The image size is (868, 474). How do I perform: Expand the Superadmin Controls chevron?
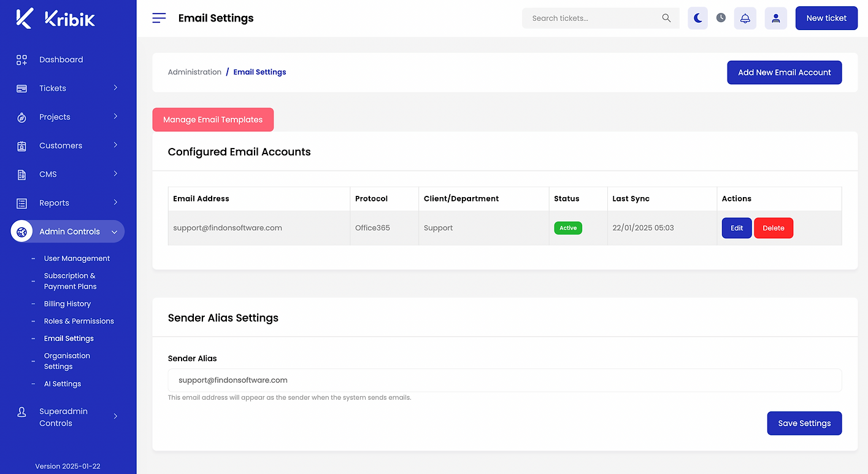point(115,416)
